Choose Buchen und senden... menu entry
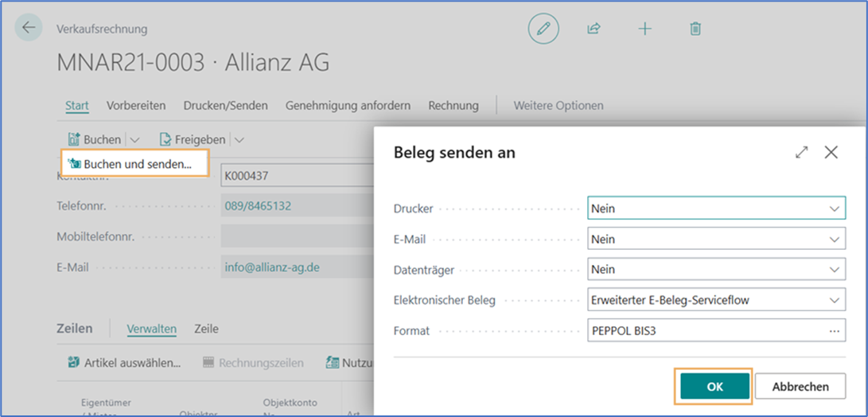The image size is (868, 417). click(134, 164)
